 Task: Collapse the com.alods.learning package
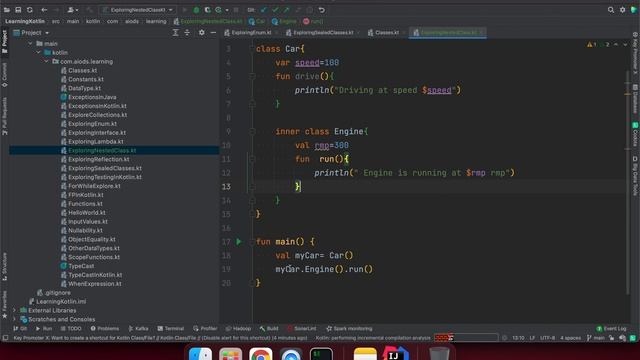click(x=46, y=62)
